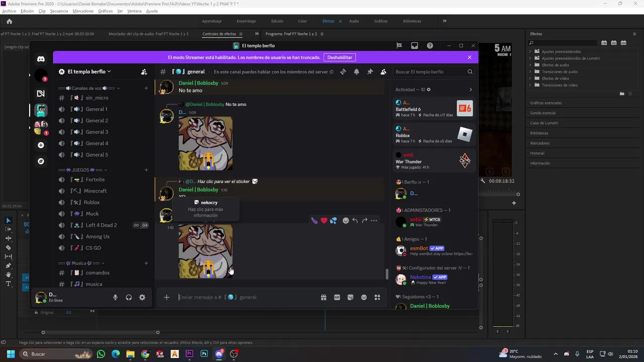Open Premiere home screen icon

9,21
